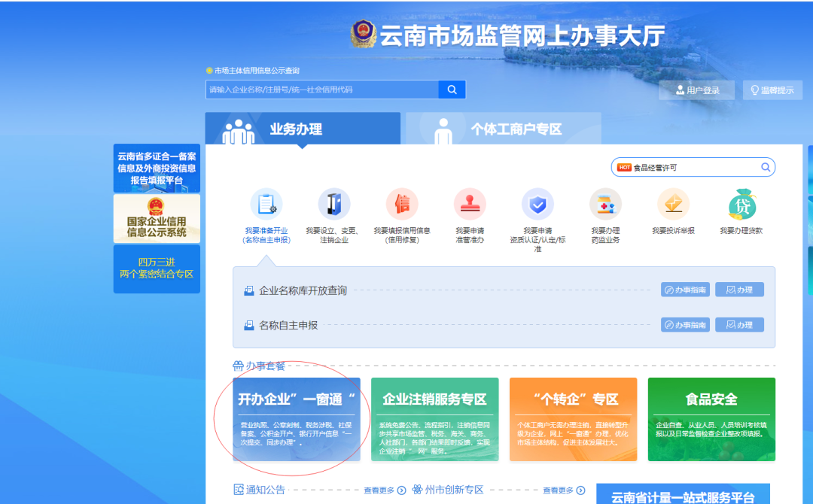Click the 食品经营许可 hot search field
This screenshot has width=813, height=504.
coord(693,167)
